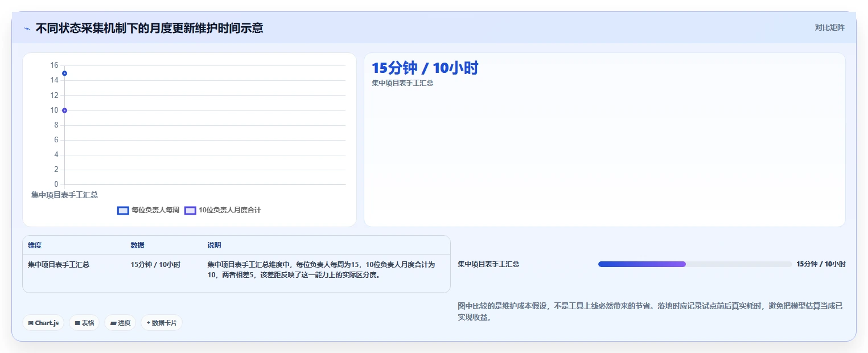Click the chart data point at value 15
The image size is (868, 353).
pyautogui.click(x=65, y=73)
